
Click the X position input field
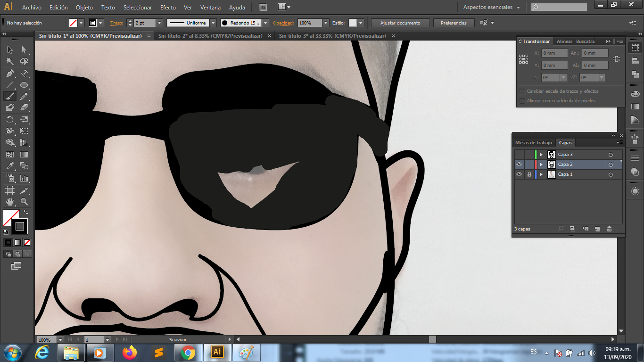[x=554, y=53]
